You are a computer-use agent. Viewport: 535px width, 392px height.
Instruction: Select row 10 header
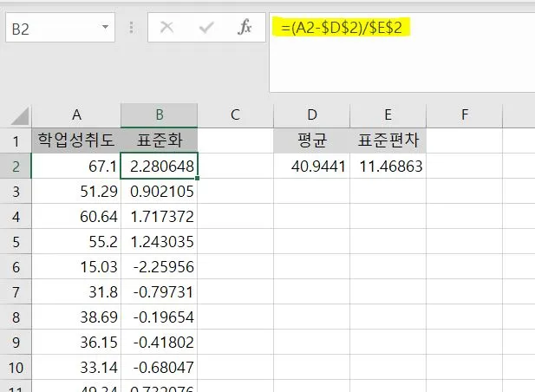16,368
